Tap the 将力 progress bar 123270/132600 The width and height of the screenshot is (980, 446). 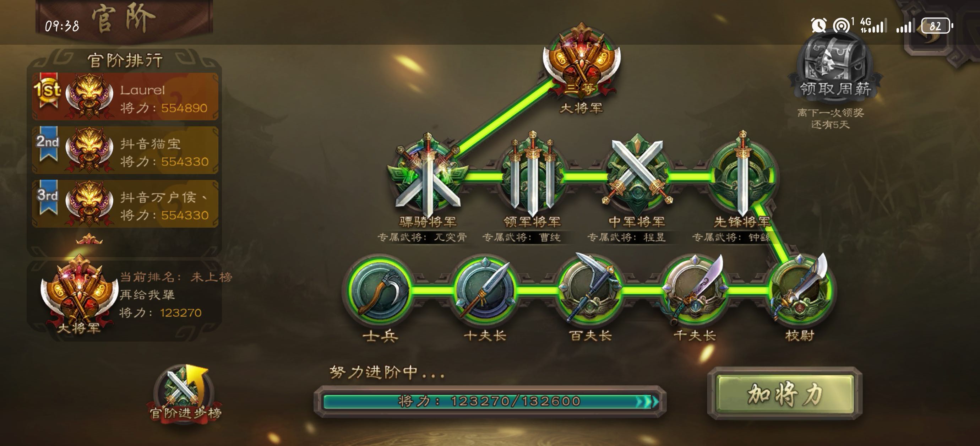pyautogui.click(x=490, y=402)
